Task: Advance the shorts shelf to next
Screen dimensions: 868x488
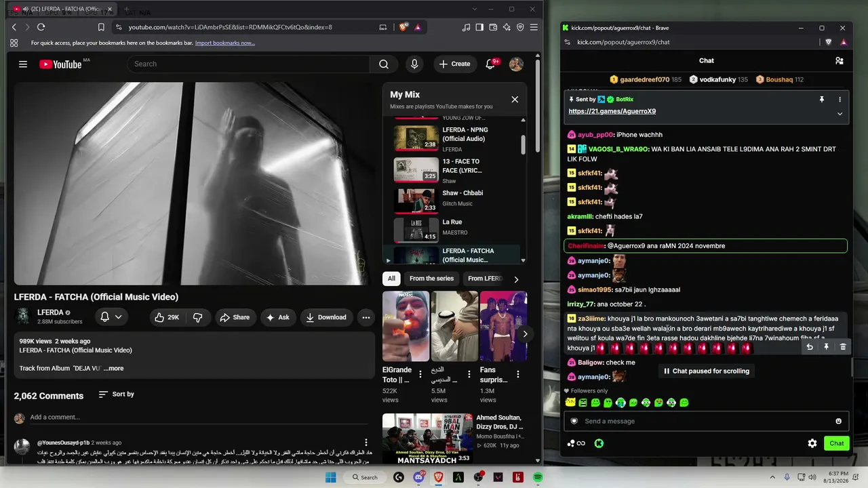Action: tap(525, 333)
